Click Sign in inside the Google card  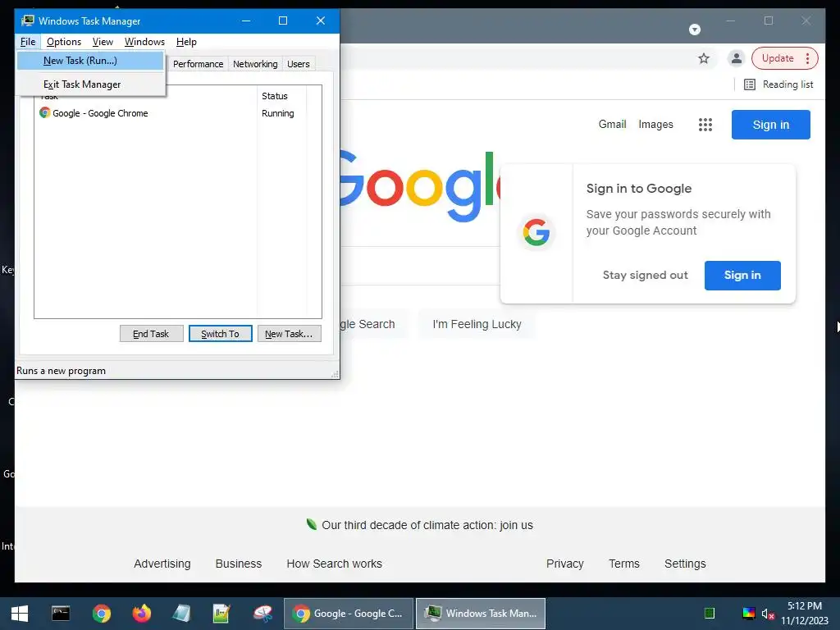pos(742,276)
